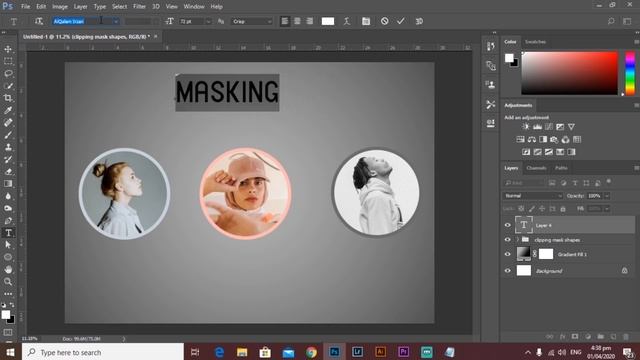Select the Ellipse shape tool
This screenshot has width=640, height=360.
pyautogui.click(x=8, y=257)
